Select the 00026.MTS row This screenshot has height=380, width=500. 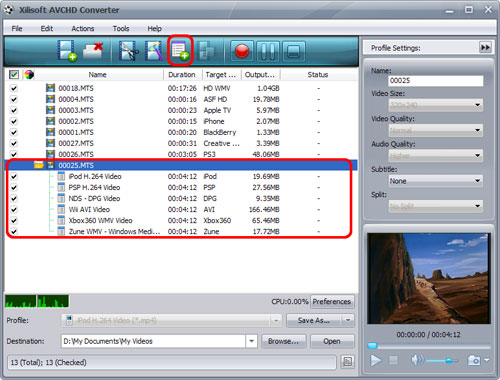pyautogui.click(x=182, y=154)
